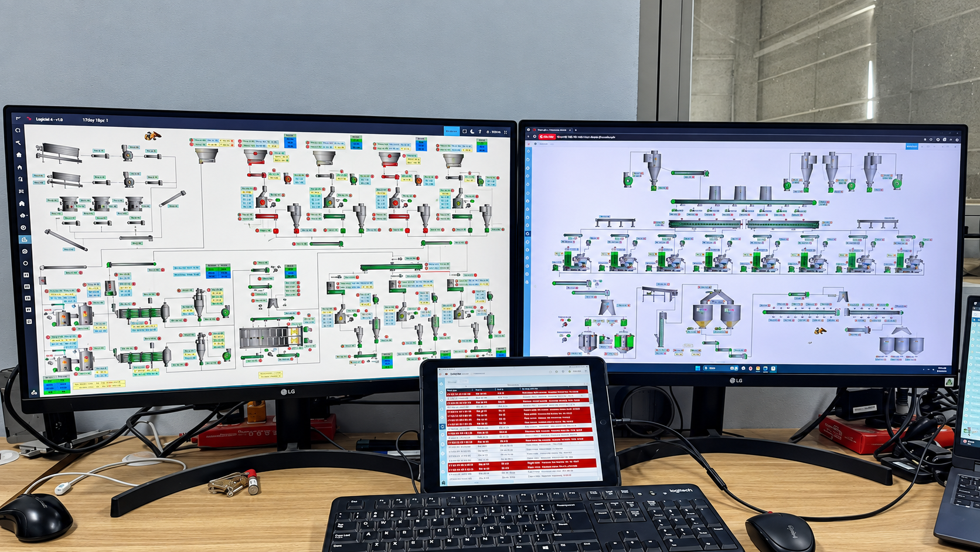The width and height of the screenshot is (980, 552).
Task: Open help via question mark icon on left monitor
Action: (480, 132)
